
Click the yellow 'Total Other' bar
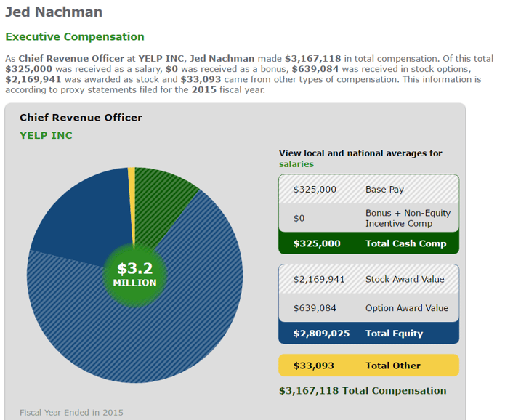point(369,366)
